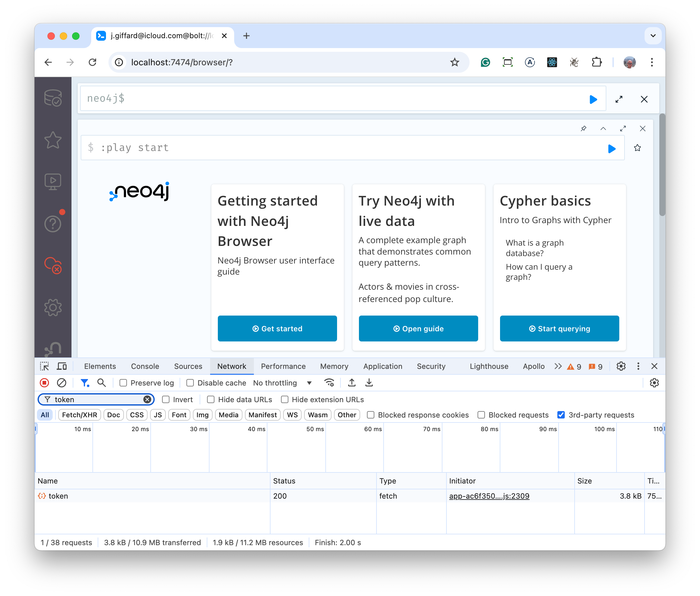Open DevTools settings gear
700x596 pixels.
(621, 366)
